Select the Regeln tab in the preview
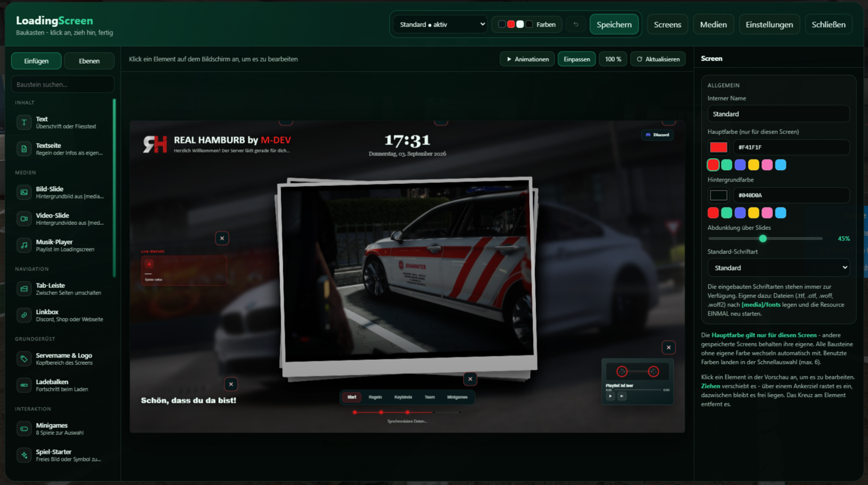 (x=375, y=397)
